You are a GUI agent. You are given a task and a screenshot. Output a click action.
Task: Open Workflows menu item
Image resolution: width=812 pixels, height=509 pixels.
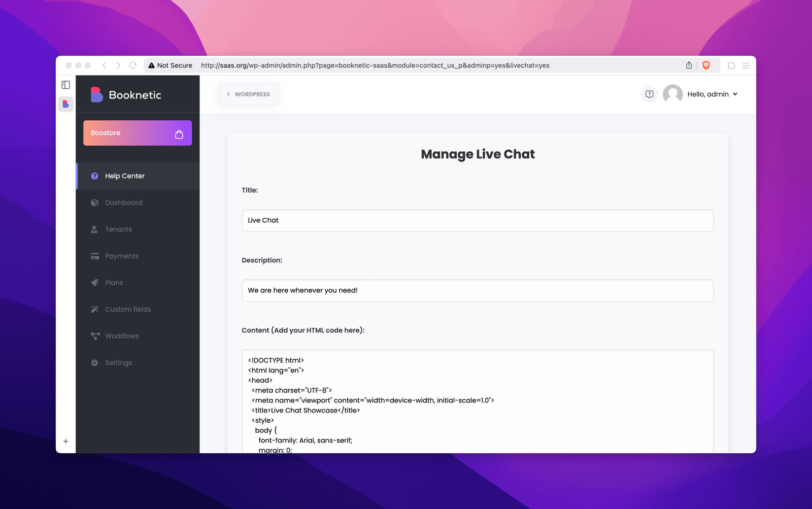(138, 336)
